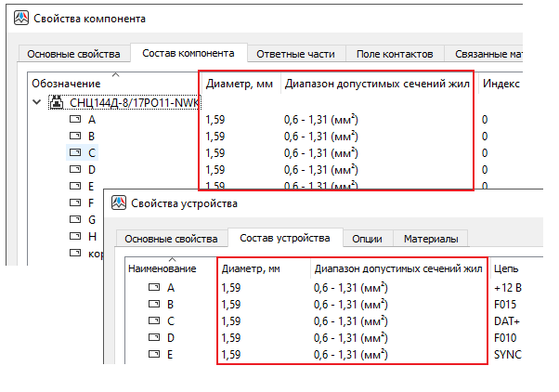Switch to Материалы tab
Viewport: 559px width, 392px height.
point(429,238)
